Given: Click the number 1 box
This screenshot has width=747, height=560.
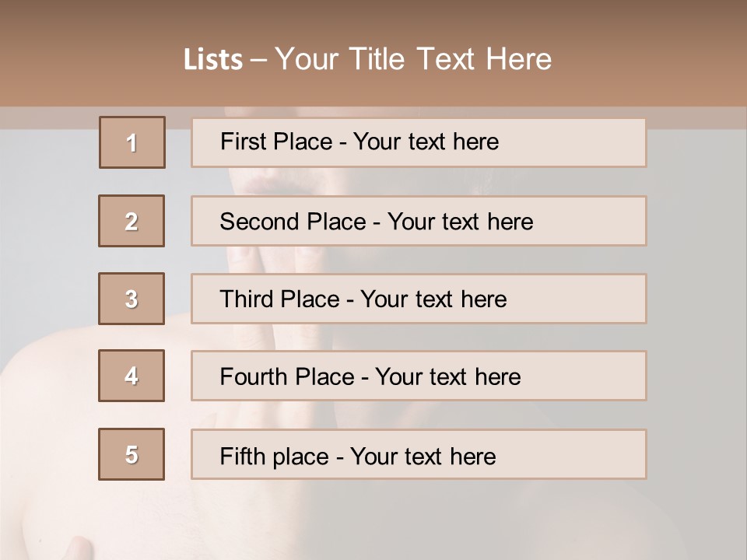Looking at the screenshot, I should coord(132,142).
